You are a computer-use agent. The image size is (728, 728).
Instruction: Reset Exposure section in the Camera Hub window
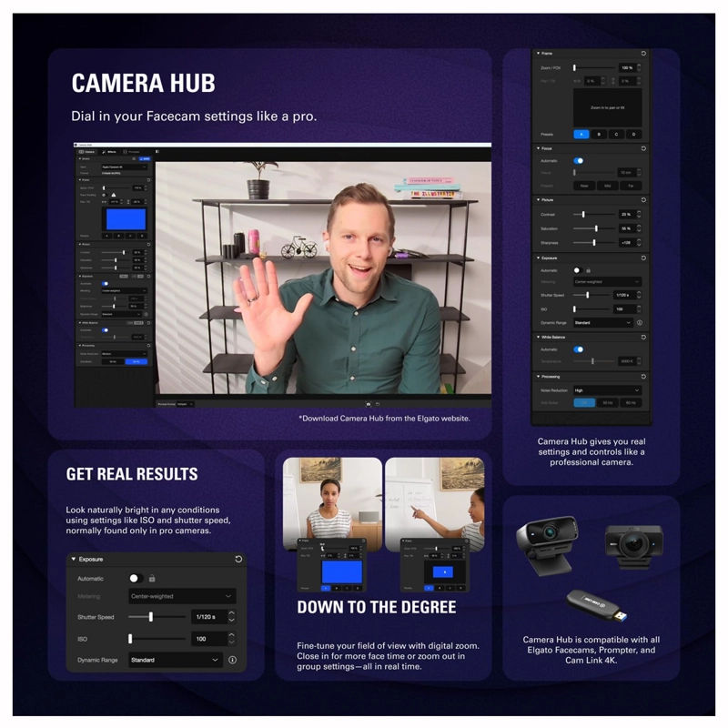pyautogui.click(x=148, y=277)
